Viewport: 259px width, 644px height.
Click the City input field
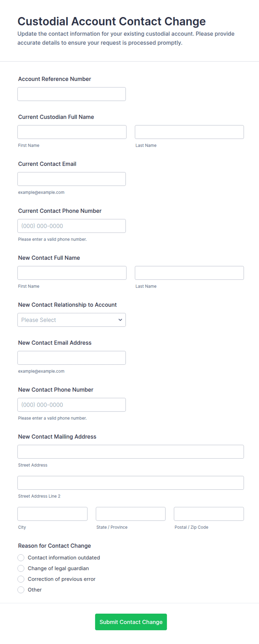coord(52,514)
